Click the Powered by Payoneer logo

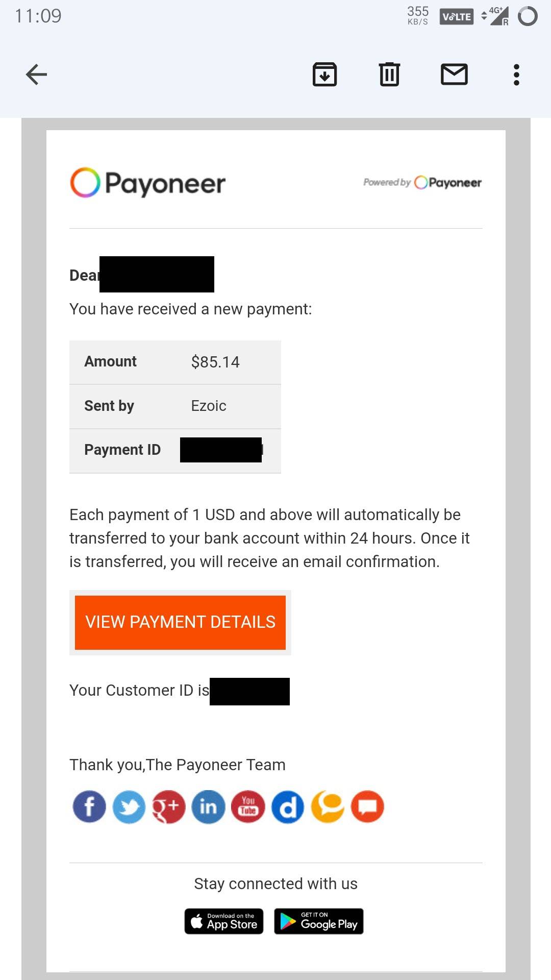click(x=422, y=182)
